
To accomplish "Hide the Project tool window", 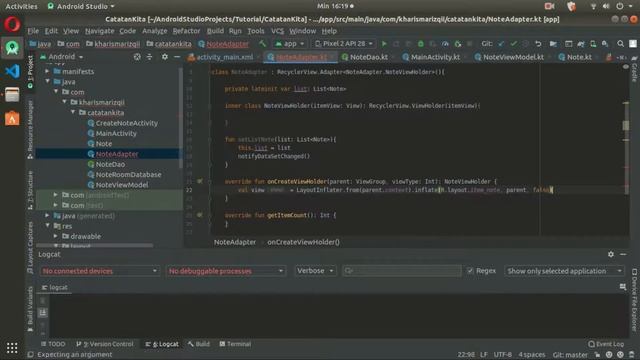I will tap(177, 57).
